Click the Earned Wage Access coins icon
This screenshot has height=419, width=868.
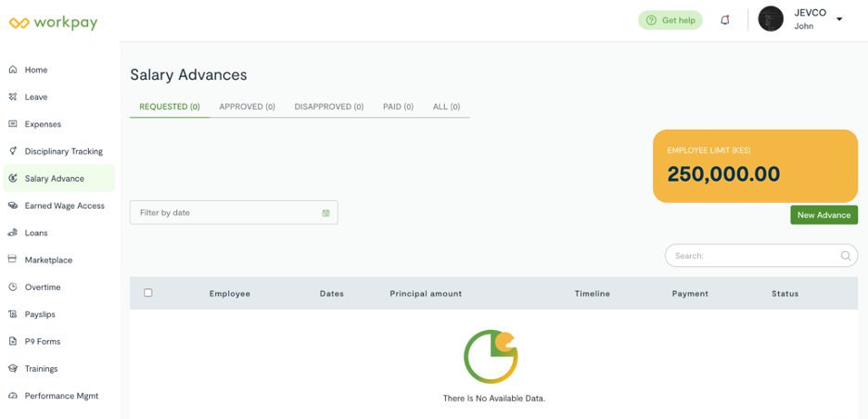13,206
